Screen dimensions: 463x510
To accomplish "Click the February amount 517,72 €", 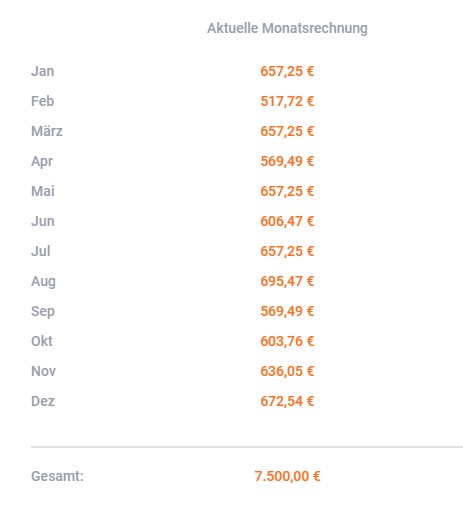I will coord(287,101).
